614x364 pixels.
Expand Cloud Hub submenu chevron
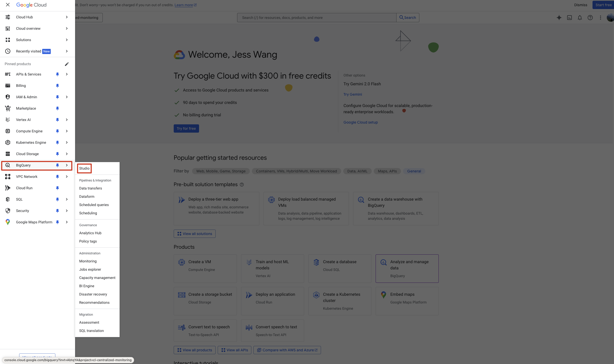(x=67, y=17)
